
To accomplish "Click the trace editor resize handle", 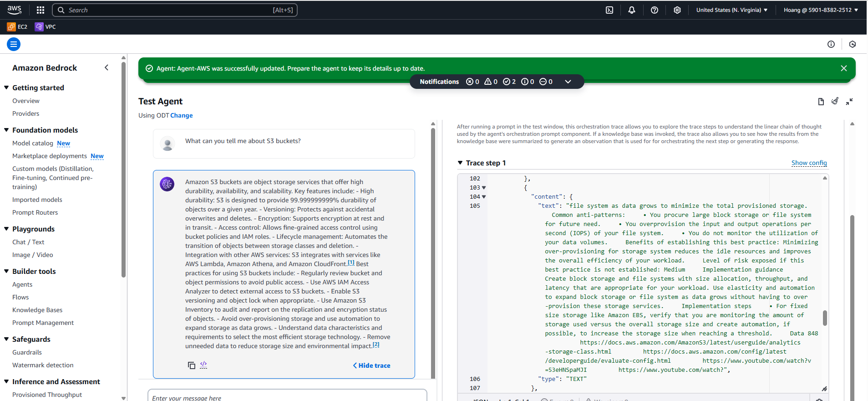I will 824,389.
